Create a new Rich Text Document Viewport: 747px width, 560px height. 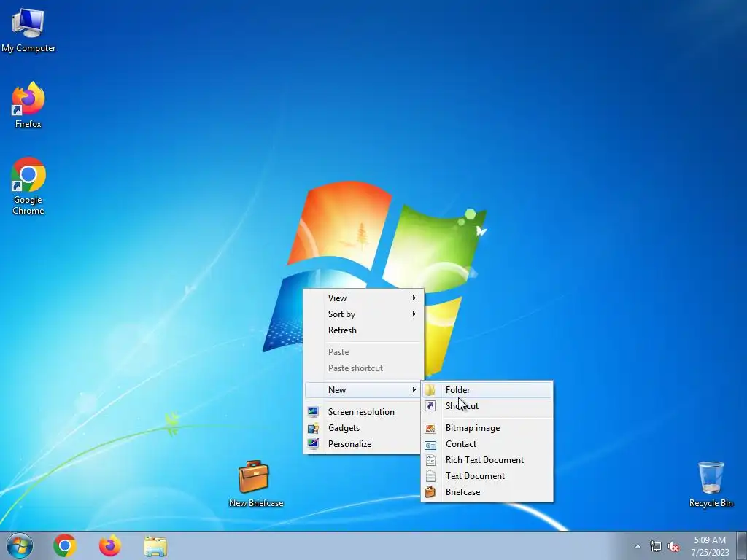[487, 460]
